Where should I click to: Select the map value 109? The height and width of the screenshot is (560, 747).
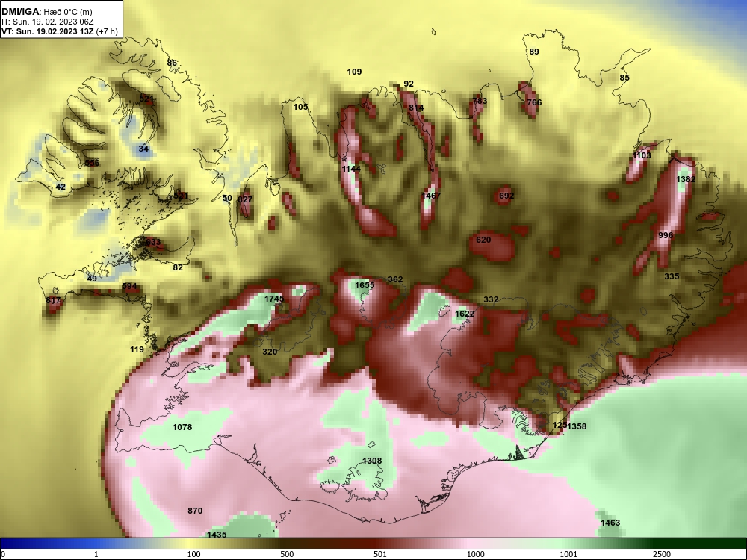tap(354, 72)
